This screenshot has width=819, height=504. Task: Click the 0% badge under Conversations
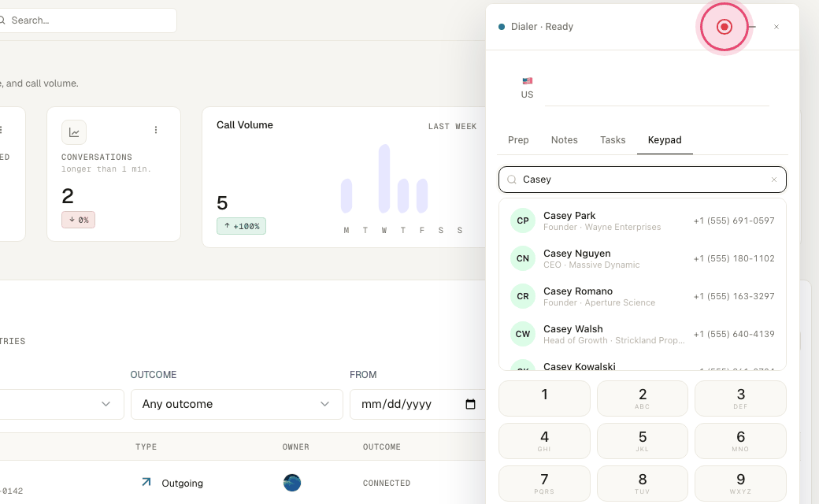[x=78, y=220]
